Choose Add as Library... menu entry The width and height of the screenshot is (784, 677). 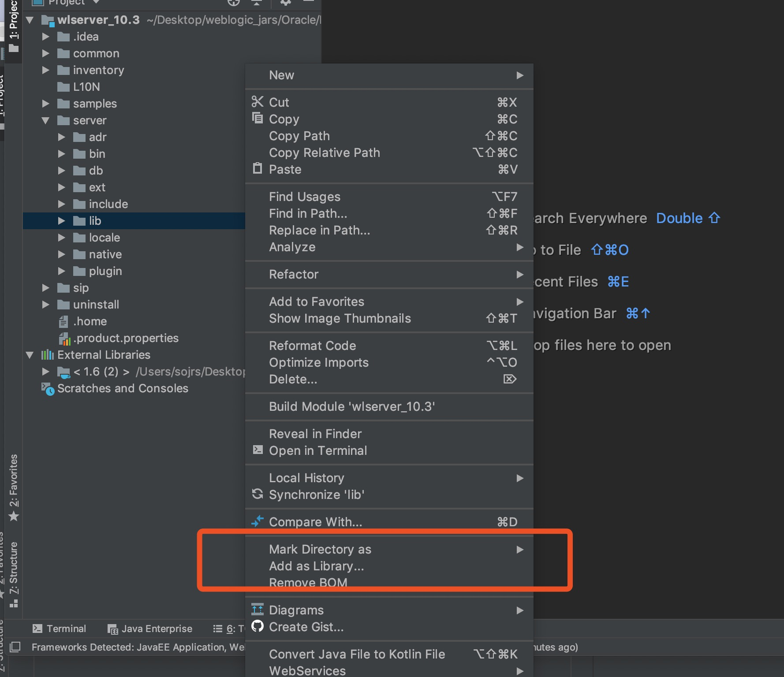pyautogui.click(x=389, y=566)
